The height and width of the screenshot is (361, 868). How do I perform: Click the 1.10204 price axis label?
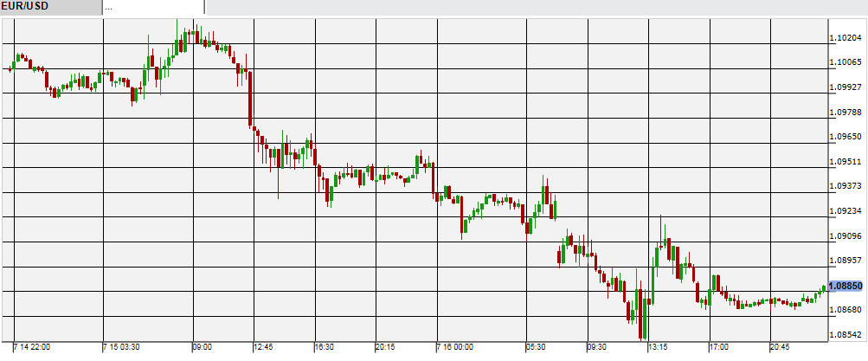pos(845,38)
